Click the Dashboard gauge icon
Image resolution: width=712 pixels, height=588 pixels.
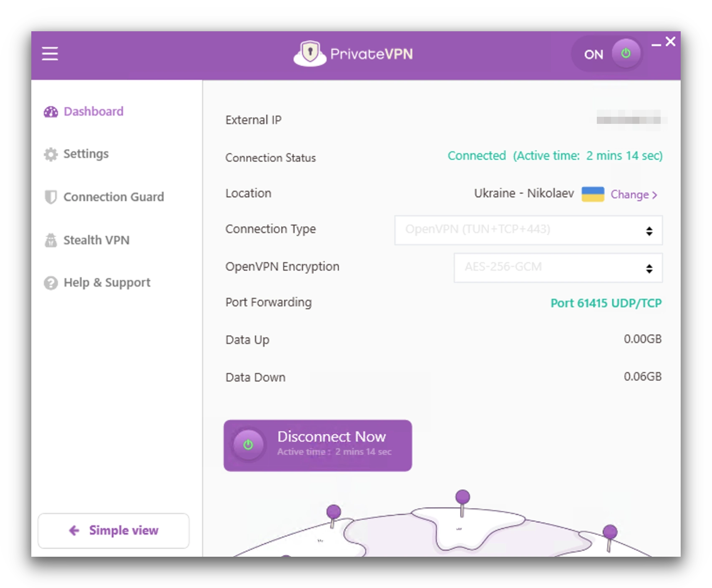tap(51, 112)
